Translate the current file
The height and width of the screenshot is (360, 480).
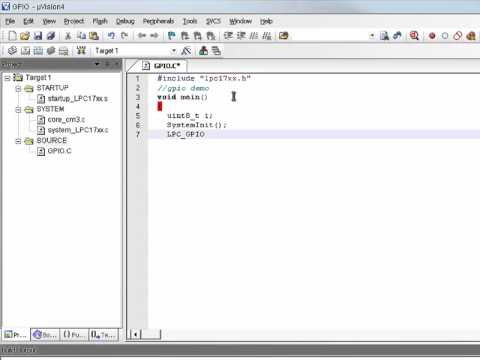pyautogui.click(x=12, y=51)
